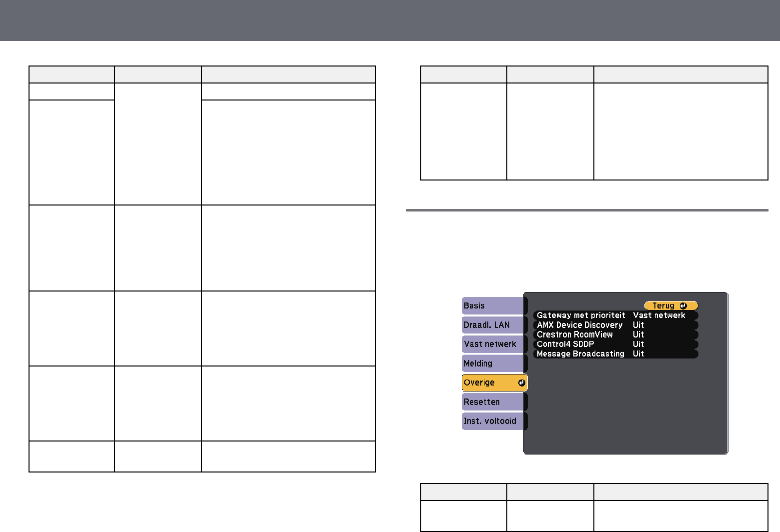The height and width of the screenshot is (532, 780).
Task: Switch to the Melding menu tab
Action: pos(492,363)
